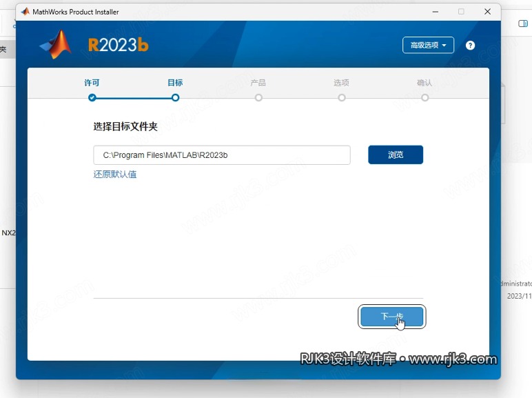Minimize the MathWorks Product Installer window
The image size is (532, 398).
click(x=436, y=12)
